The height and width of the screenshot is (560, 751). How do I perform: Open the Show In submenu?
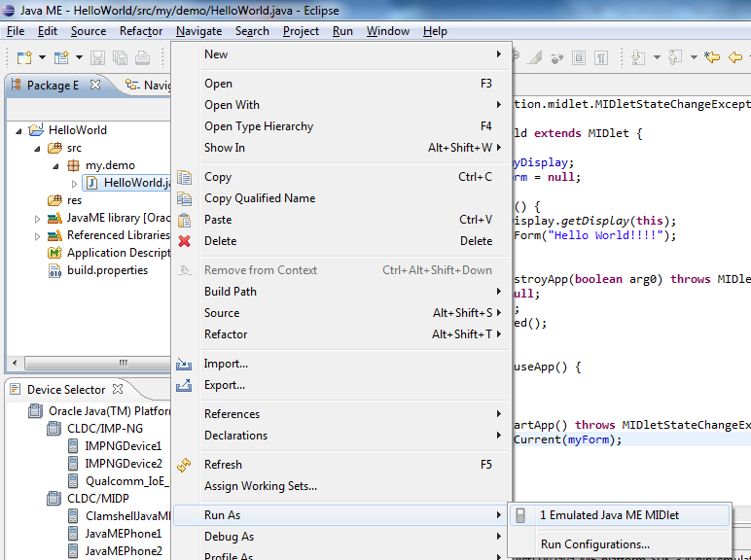coord(341,148)
